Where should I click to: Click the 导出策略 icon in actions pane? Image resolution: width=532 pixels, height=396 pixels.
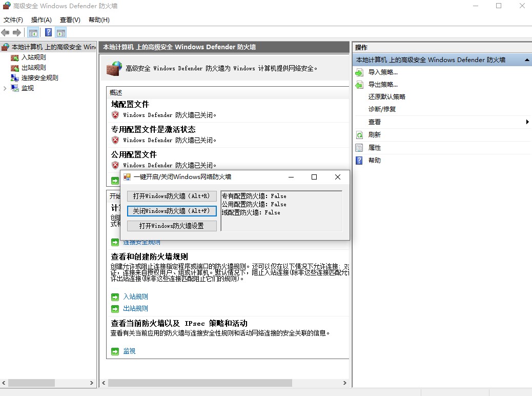(x=359, y=85)
